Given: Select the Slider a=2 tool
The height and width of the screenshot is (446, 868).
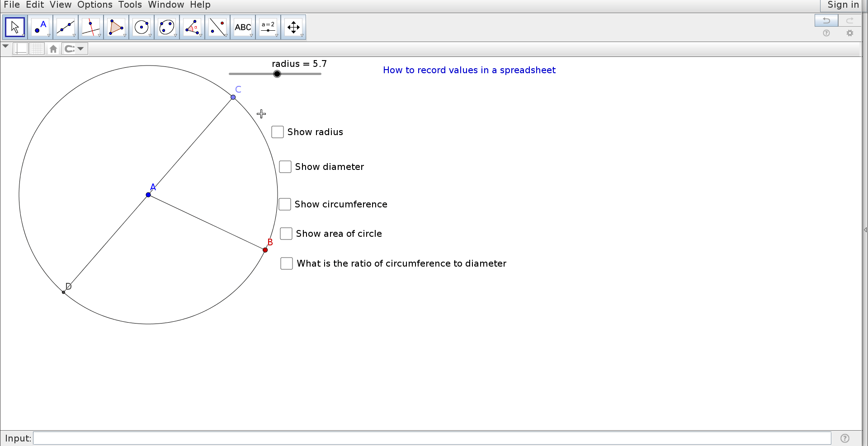Looking at the screenshot, I should click(268, 27).
